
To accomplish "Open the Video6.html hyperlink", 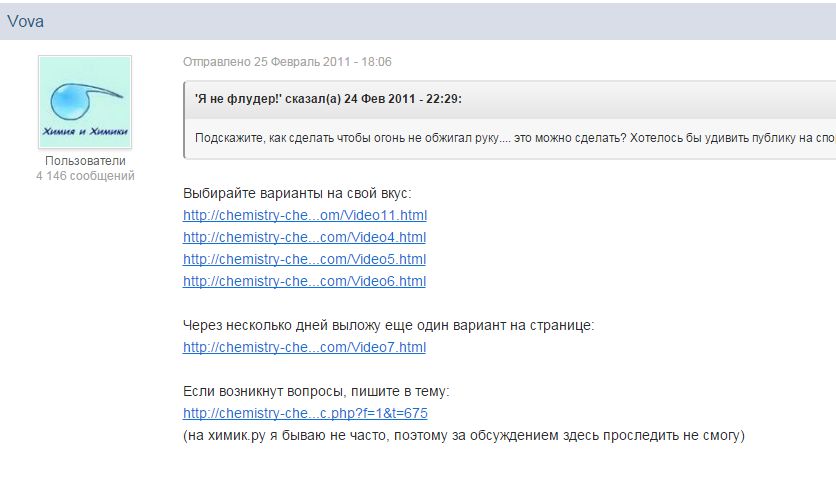I will coord(304,281).
